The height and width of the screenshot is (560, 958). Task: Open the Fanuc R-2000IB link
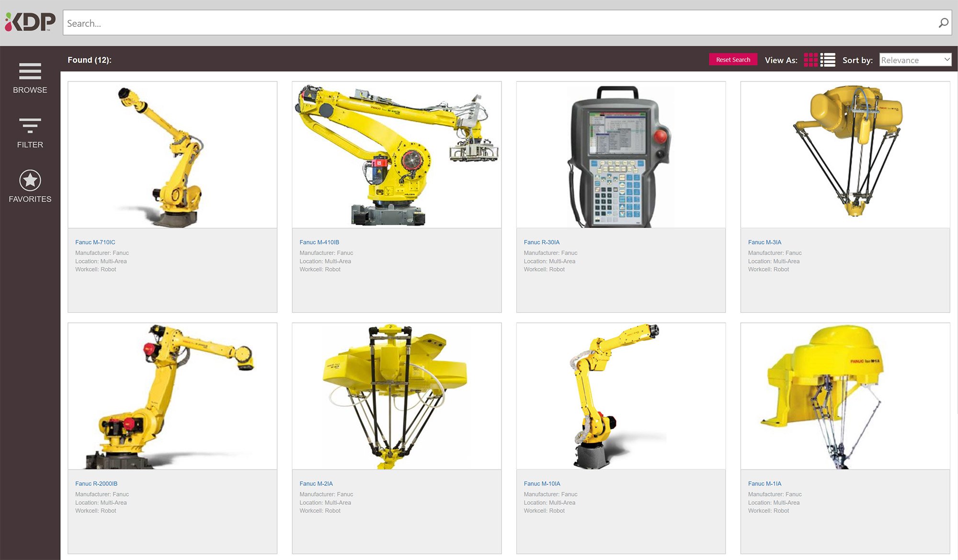tap(96, 484)
